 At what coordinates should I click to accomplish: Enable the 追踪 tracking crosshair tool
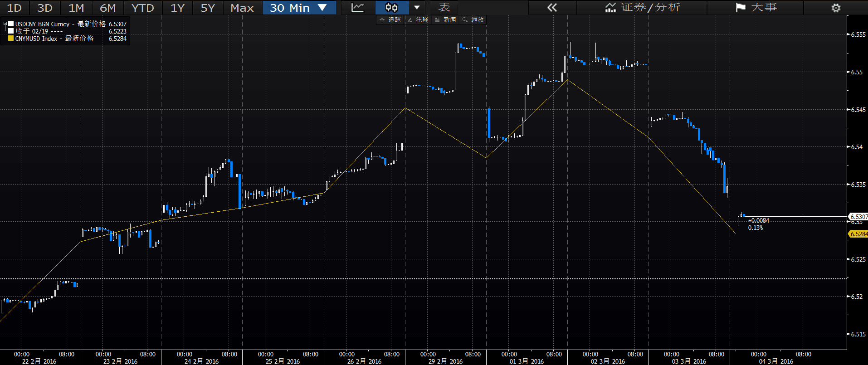390,19
